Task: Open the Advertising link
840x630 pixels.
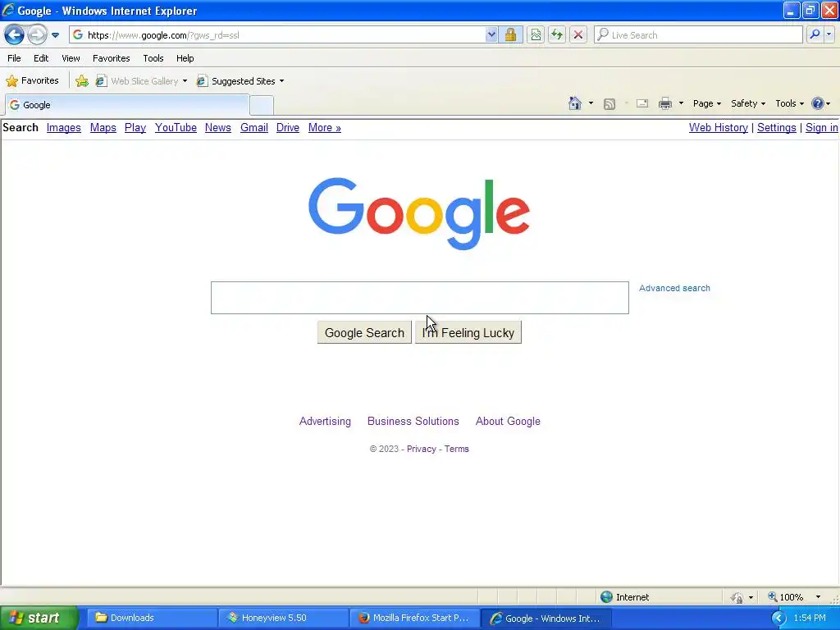Action: pyautogui.click(x=325, y=421)
